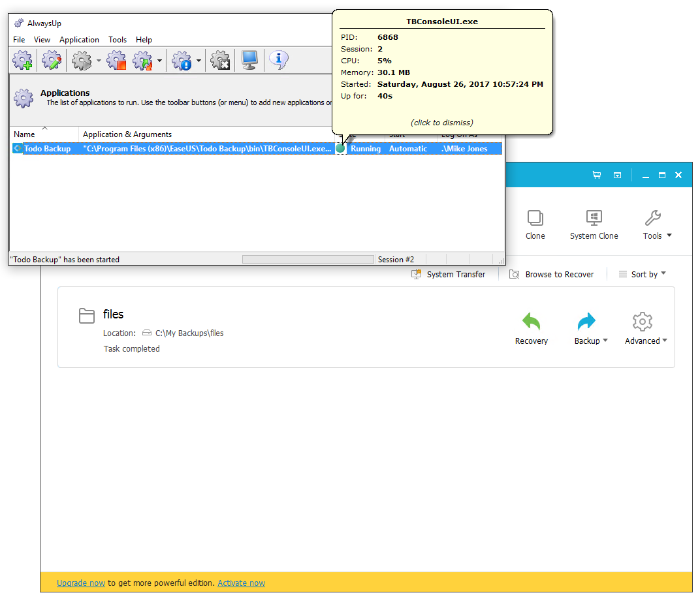This screenshot has height=597, width=700.
Task: Open the Sort by dropdown
Action: point(642,275)
